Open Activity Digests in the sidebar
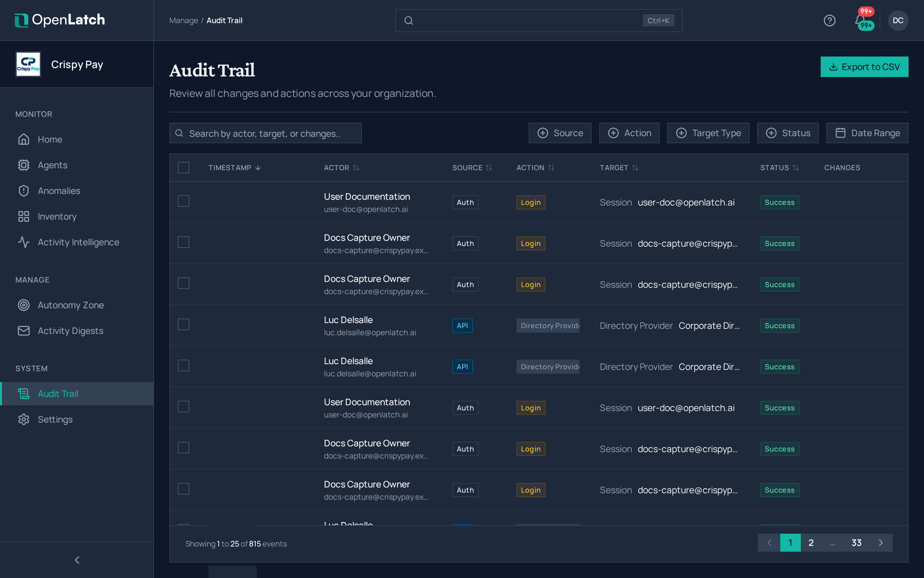 [77, 331]
